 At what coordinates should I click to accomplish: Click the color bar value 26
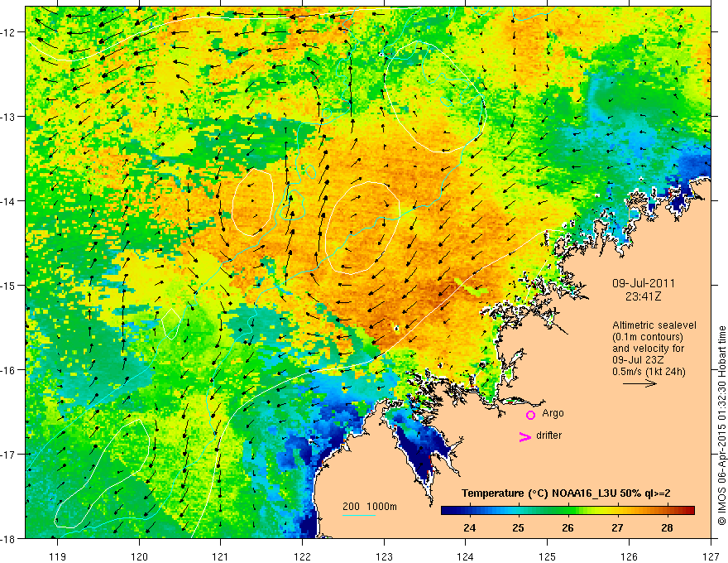pos(568,527)
